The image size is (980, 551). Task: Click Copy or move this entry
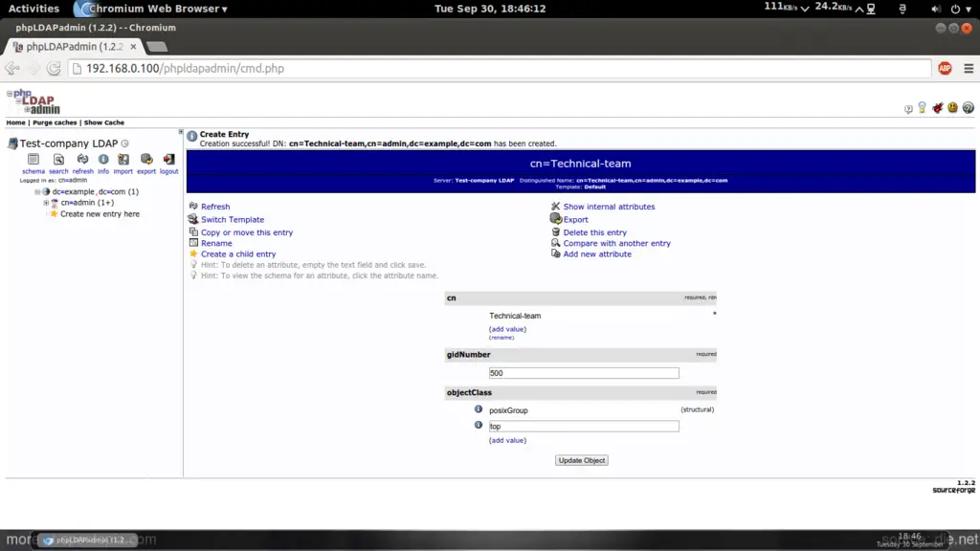[x=247, y=232]
